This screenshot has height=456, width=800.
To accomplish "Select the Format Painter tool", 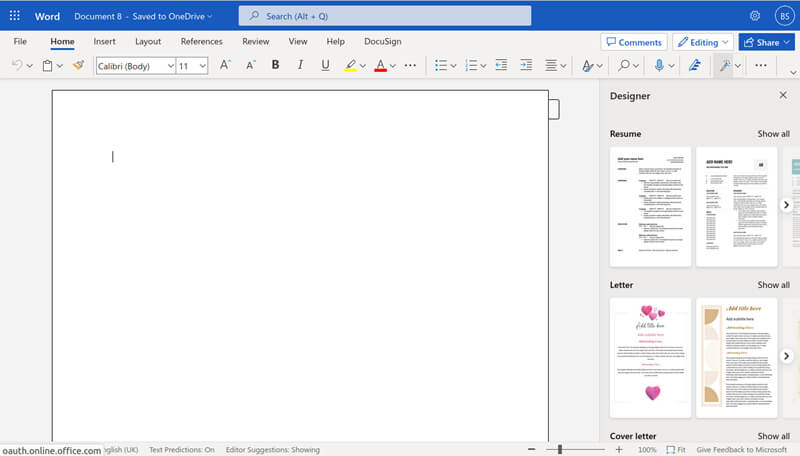I will pyautogui.click(x=78, y=65).
